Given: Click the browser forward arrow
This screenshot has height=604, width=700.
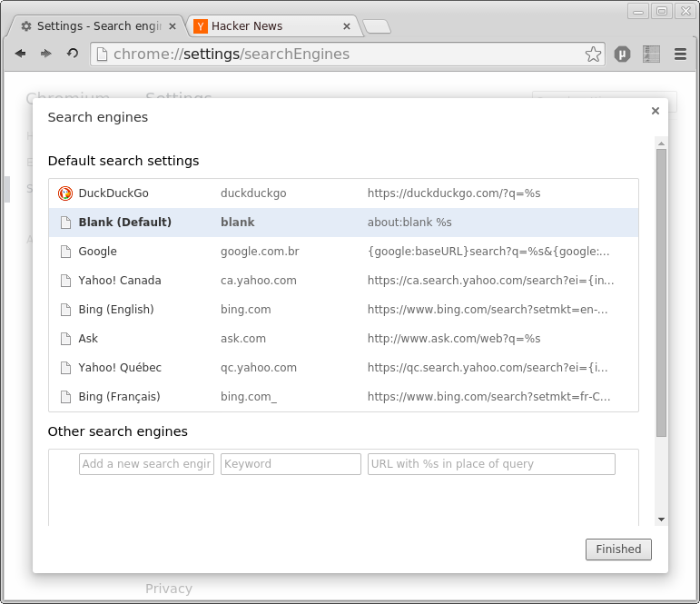Looking at the screenshot, I should tap(46, 54).
